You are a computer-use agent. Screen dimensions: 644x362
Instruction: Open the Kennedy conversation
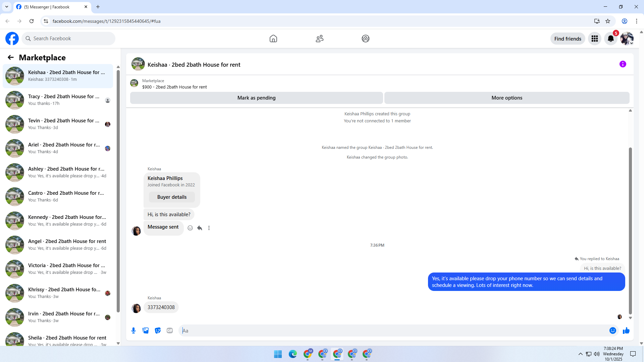click(x=58, y=221)
